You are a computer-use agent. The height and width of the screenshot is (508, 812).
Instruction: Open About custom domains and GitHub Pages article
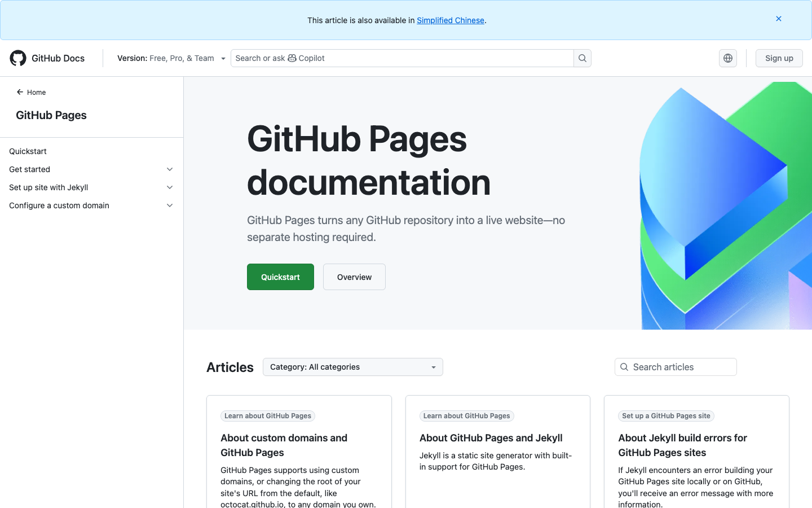click(284, 445)
